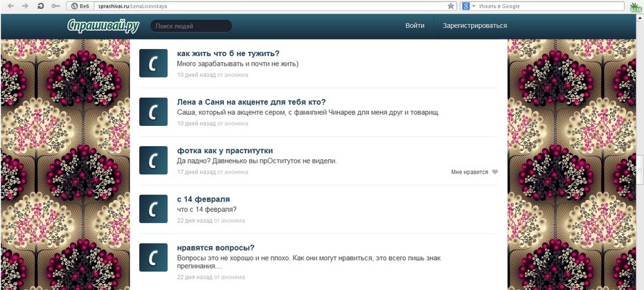This screenshot has height=290, width=644.
Task: Open the Спрашивай.ру logo homepage
Action: pos(103,26)
